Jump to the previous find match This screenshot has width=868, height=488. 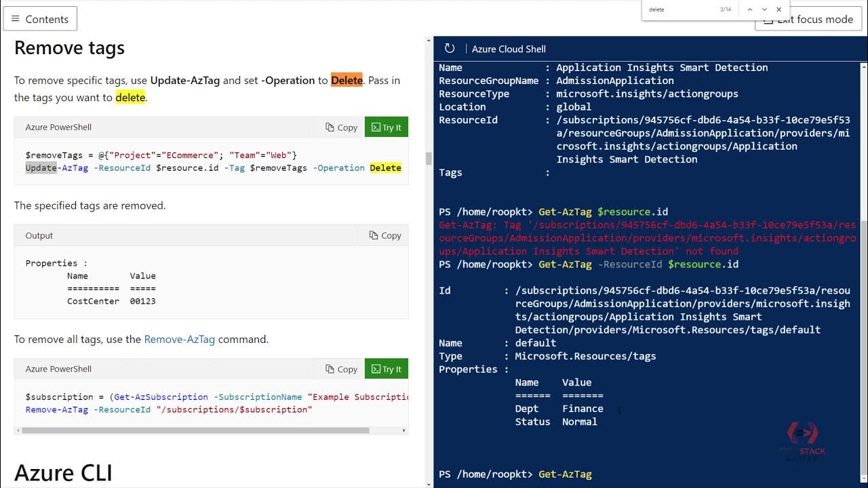[749, 9]
